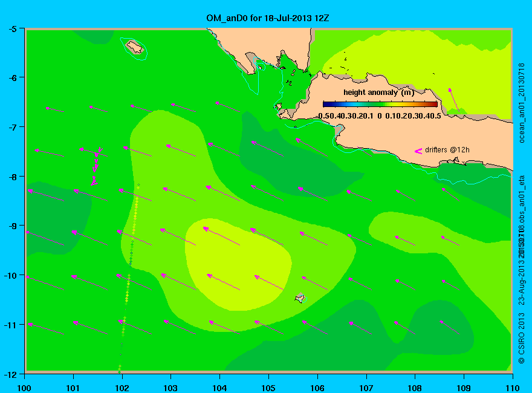The width and height of the screenshot is (532, 393).
Task: Click the y-axis label -8
Action: pos(12,177)
